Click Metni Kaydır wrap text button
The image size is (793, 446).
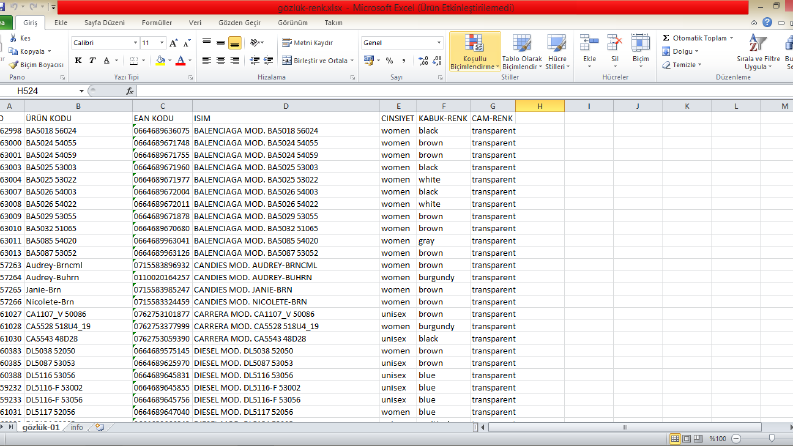point(307,43)
